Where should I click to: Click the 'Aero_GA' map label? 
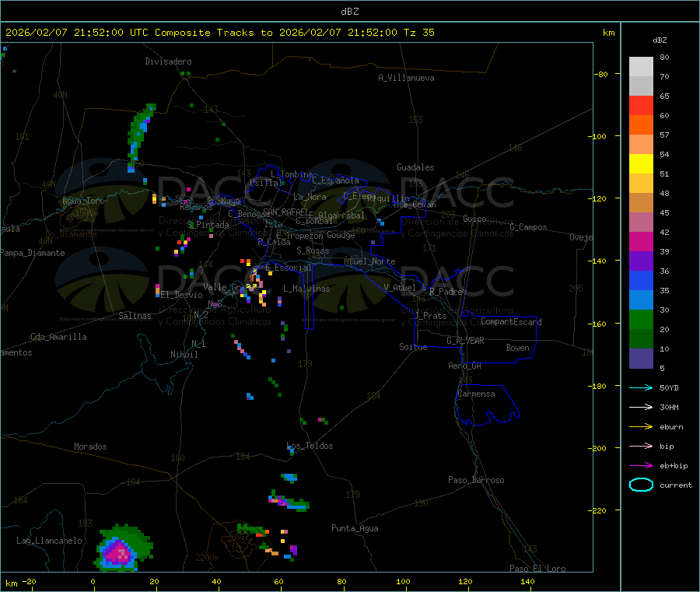coord(465,366)
